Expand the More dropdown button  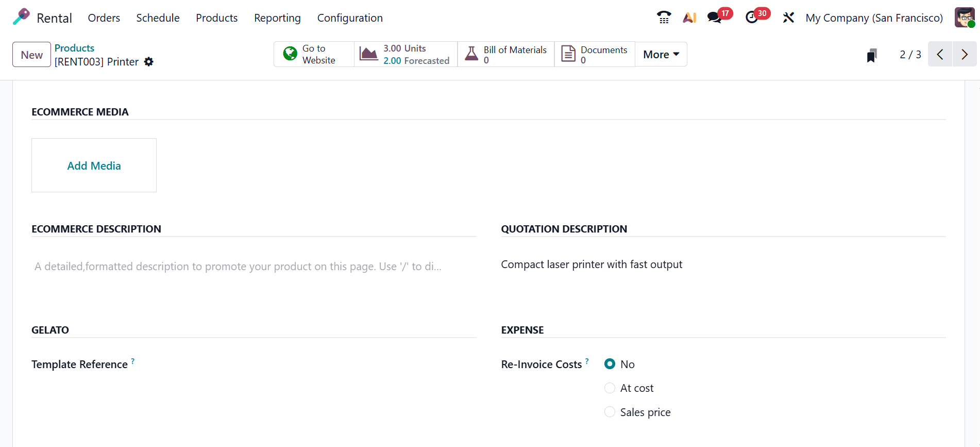[x=661, y=55]
